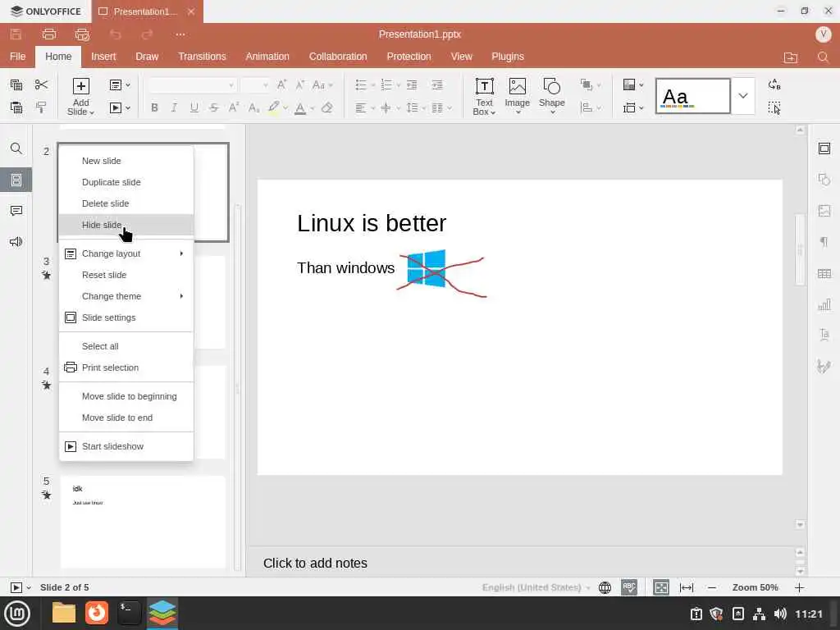The image size is (840, 630).
Task: Click the Paste icon in ribbon
Action: click(x=16, y=107)
